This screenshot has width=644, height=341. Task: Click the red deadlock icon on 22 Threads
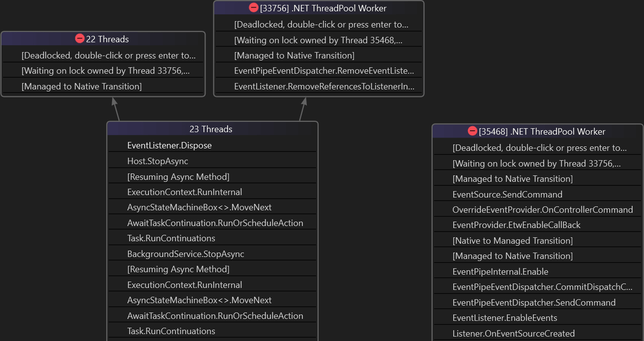[80, 39]
